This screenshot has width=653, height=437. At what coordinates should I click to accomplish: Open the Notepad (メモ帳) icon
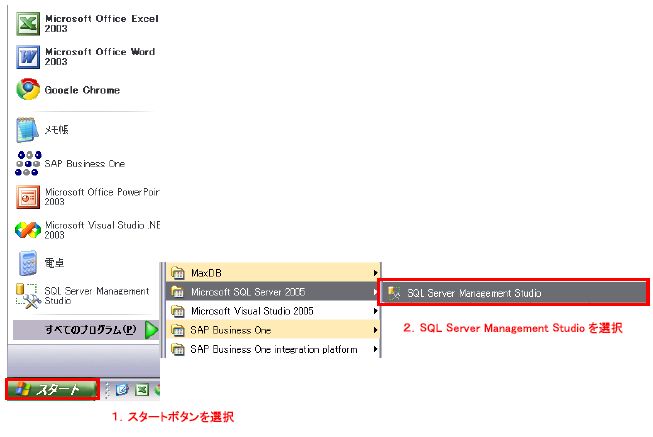[27, 130]
